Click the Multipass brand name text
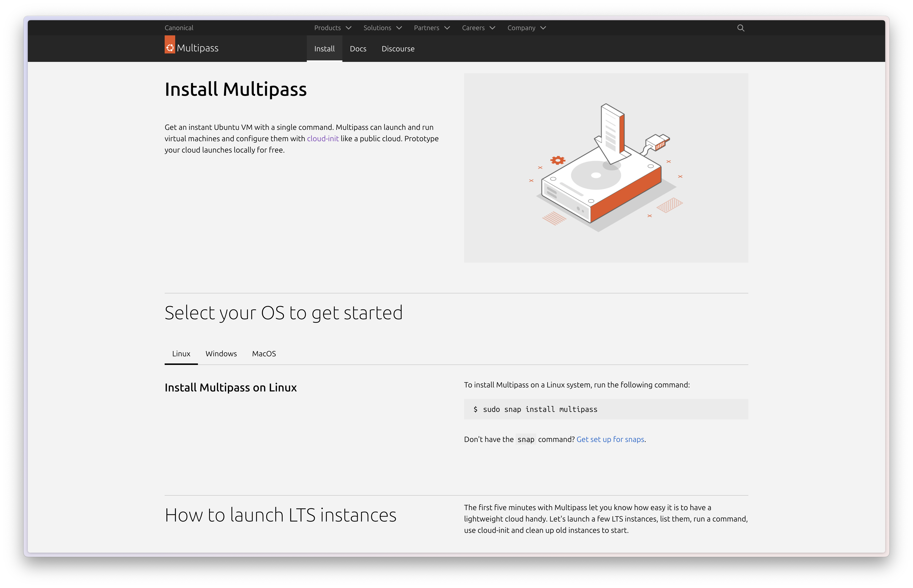913x588 pixels. tap(198, 48)
